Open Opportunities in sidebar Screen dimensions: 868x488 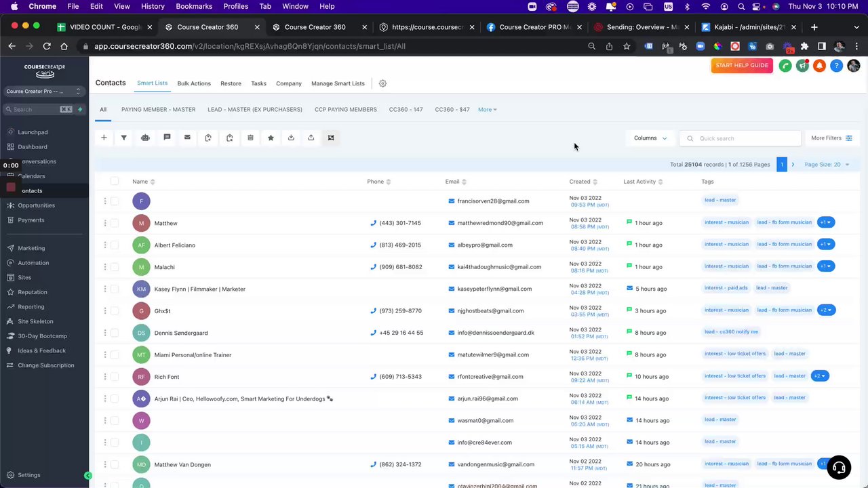[36, 205]
